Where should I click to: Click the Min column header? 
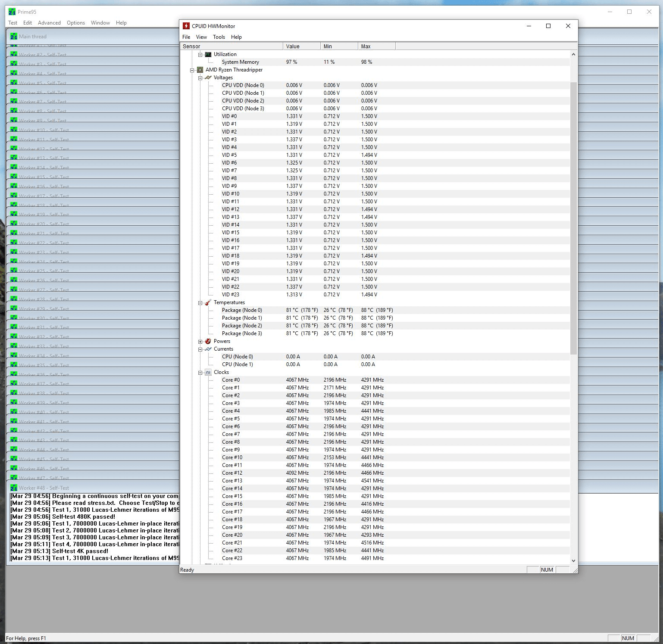(339, 46)
